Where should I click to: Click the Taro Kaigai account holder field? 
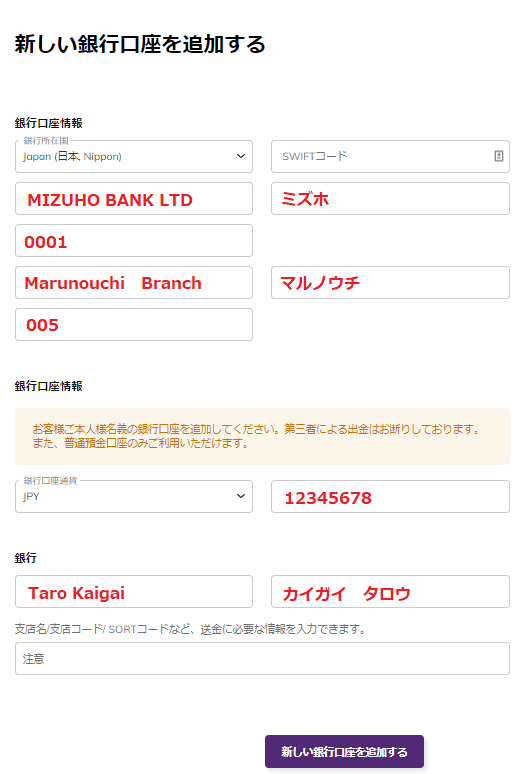[x=134, y=591]
